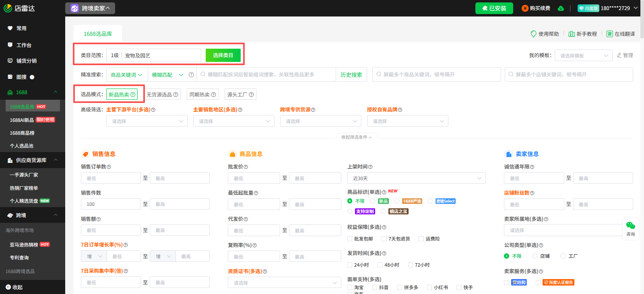Enable the 24小时 shipping time checkbox
The height and width of the screenshot is (294, 644).
[x=350, y=265]
